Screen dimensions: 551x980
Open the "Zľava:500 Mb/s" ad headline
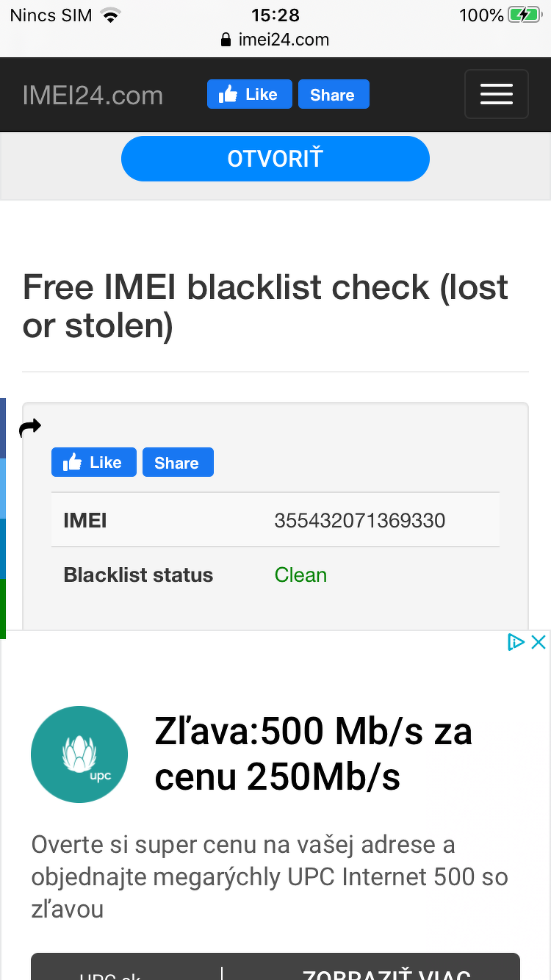pos(313,754)
